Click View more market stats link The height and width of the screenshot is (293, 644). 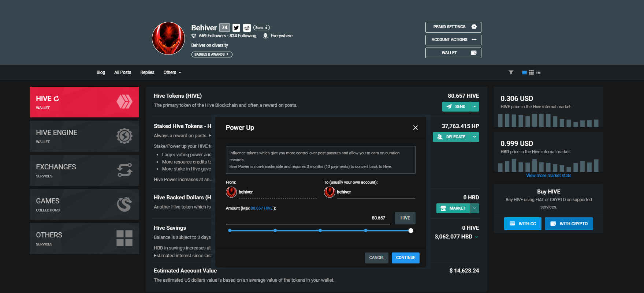[548, 176]
